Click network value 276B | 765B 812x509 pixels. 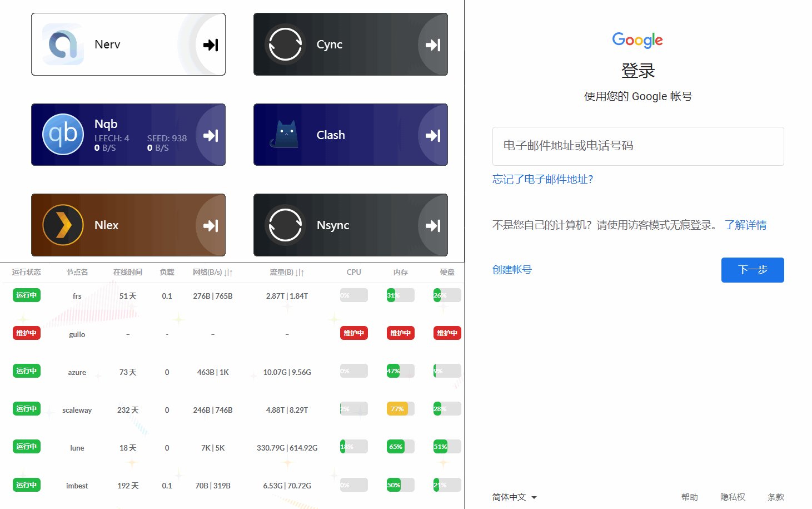[213, 296]
